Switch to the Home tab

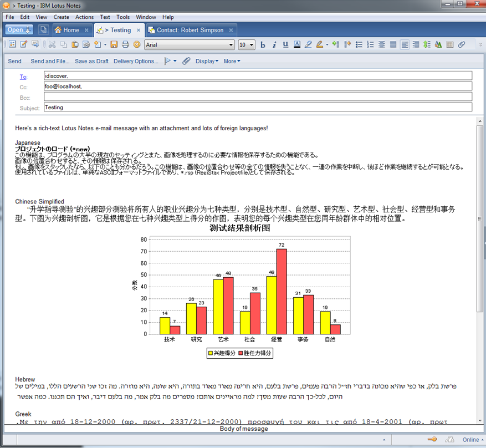71,30
